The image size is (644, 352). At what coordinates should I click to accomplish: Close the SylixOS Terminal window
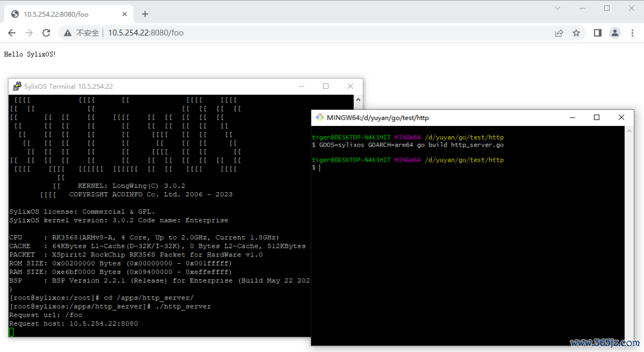coord(351,86)
